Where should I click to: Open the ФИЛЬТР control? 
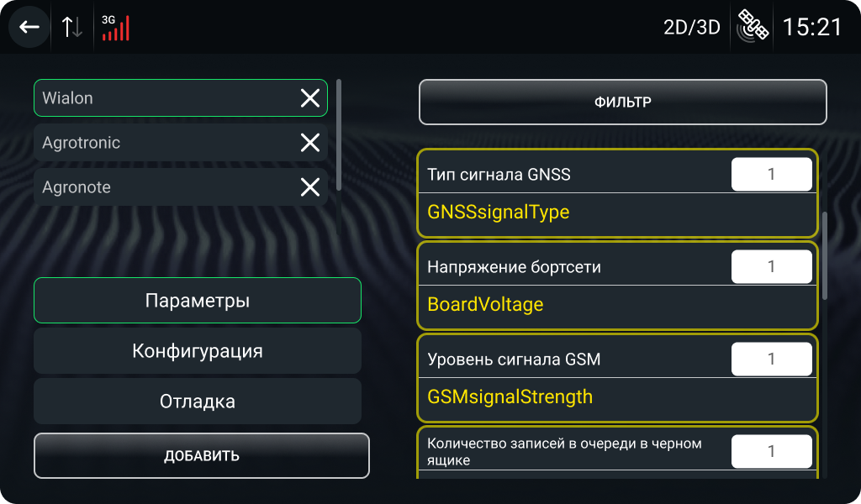pyautogui.click(x=623, y=102)
